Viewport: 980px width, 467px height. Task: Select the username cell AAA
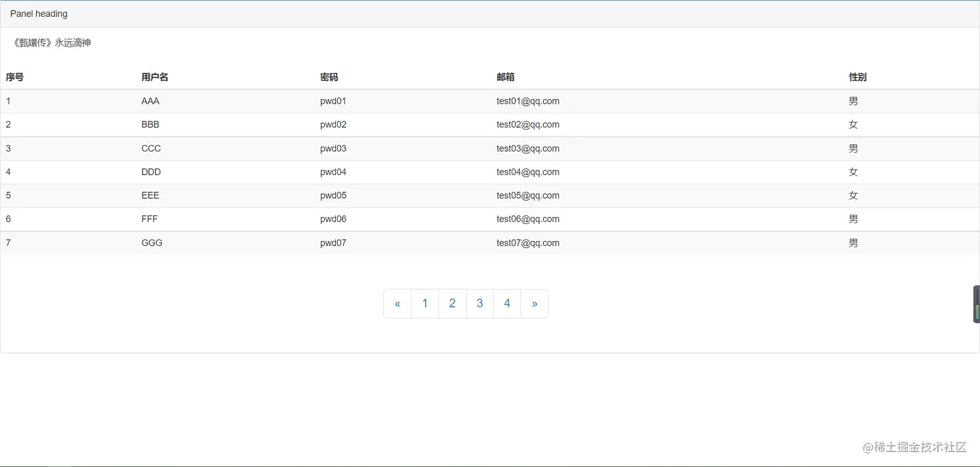pyautogui.click(x=150, y=101)
